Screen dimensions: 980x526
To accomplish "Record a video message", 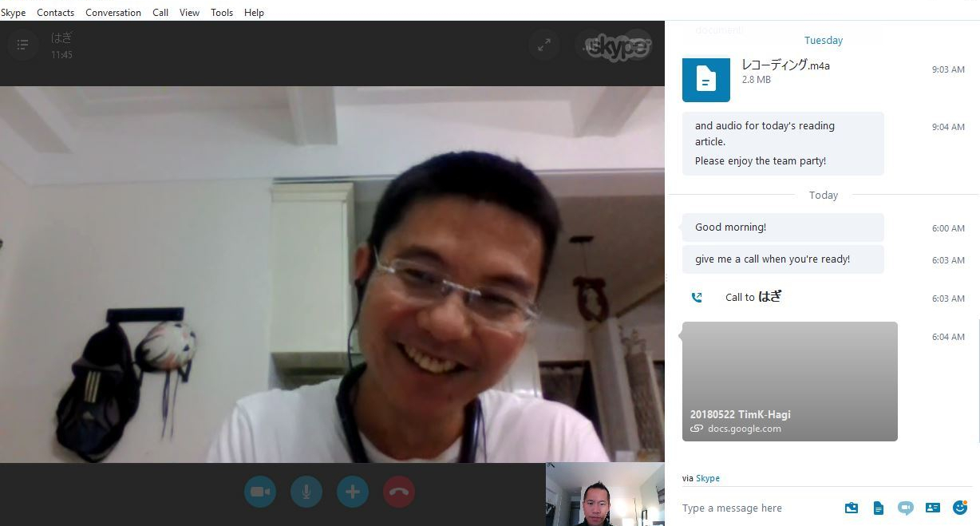I will click(x=905, y=508).
